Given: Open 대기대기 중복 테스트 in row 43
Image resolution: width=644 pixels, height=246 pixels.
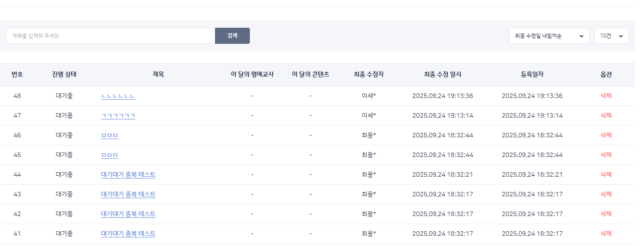Looking at the screenshot, I should pos(128,195).
